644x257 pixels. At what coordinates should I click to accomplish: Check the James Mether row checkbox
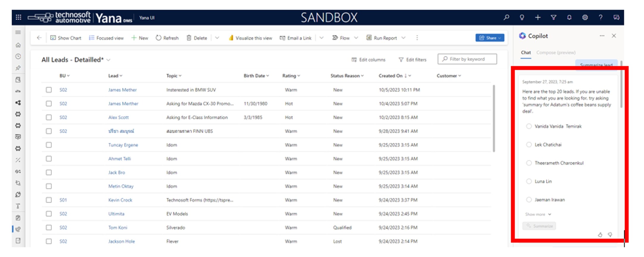tap(49, 90)
